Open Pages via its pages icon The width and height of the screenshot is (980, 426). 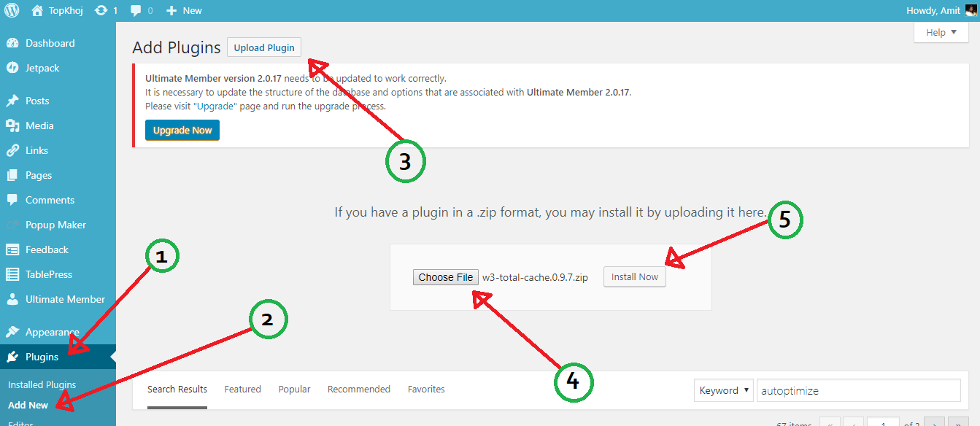[12, 175]
